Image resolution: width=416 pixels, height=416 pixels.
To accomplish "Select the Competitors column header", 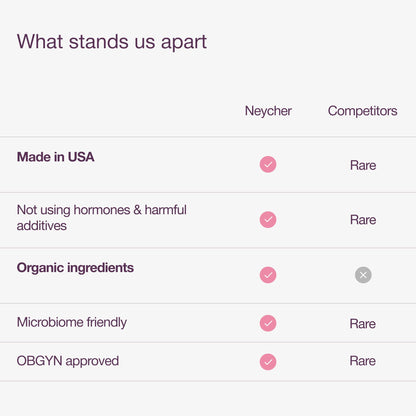I will click(x=363, y=111).
